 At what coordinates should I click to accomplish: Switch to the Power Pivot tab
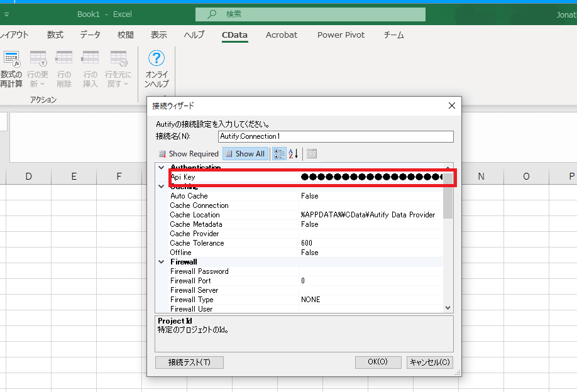coord(341,35)
